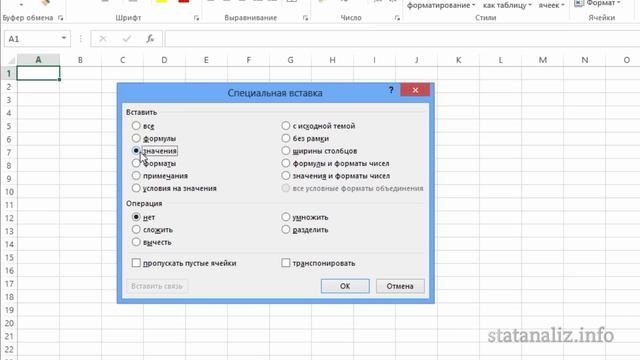The width and height of the screenshot is (640, 360).
Task: Select the с исходной темой option
Action: pos(286,126)
